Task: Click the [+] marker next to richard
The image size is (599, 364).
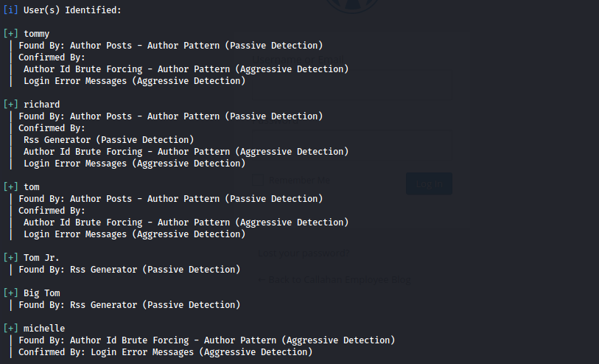Action: click(10, 105)
